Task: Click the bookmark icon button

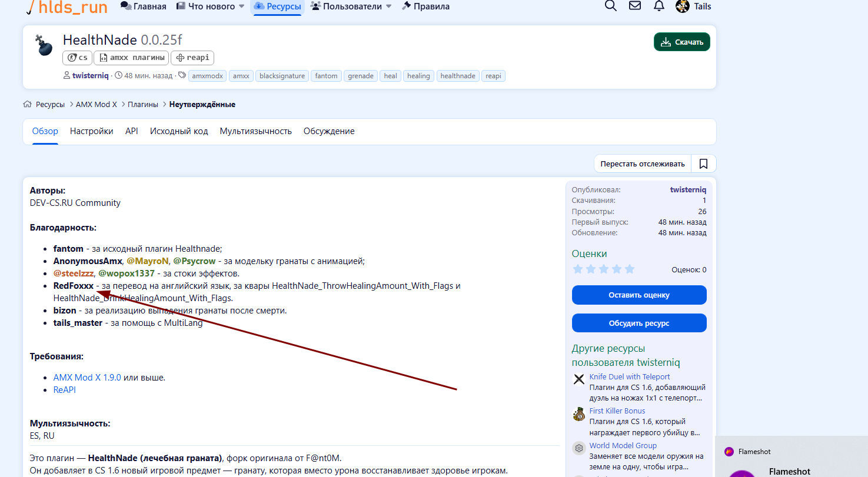Action: pos(703,164)
